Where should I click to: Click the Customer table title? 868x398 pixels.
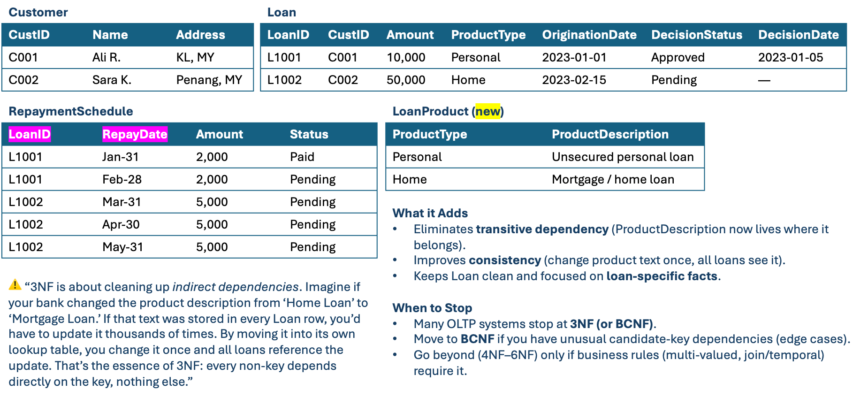point(38,12)
